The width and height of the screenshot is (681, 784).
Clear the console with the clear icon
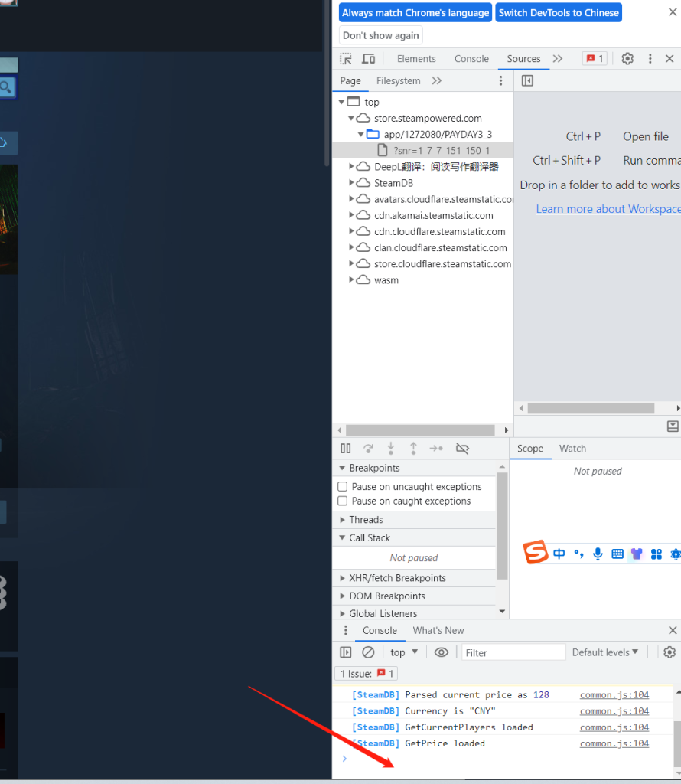[368, 652]
